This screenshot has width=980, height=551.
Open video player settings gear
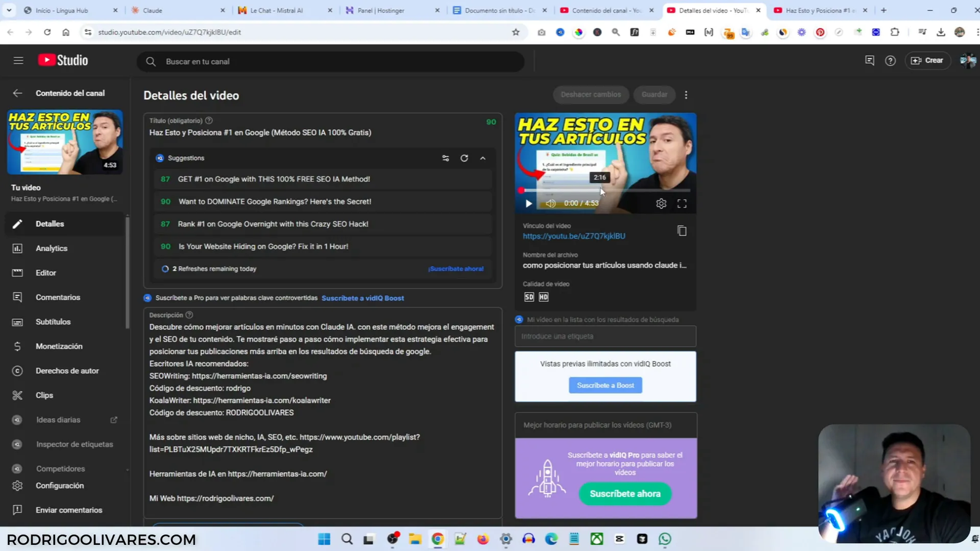click(661, 204)
